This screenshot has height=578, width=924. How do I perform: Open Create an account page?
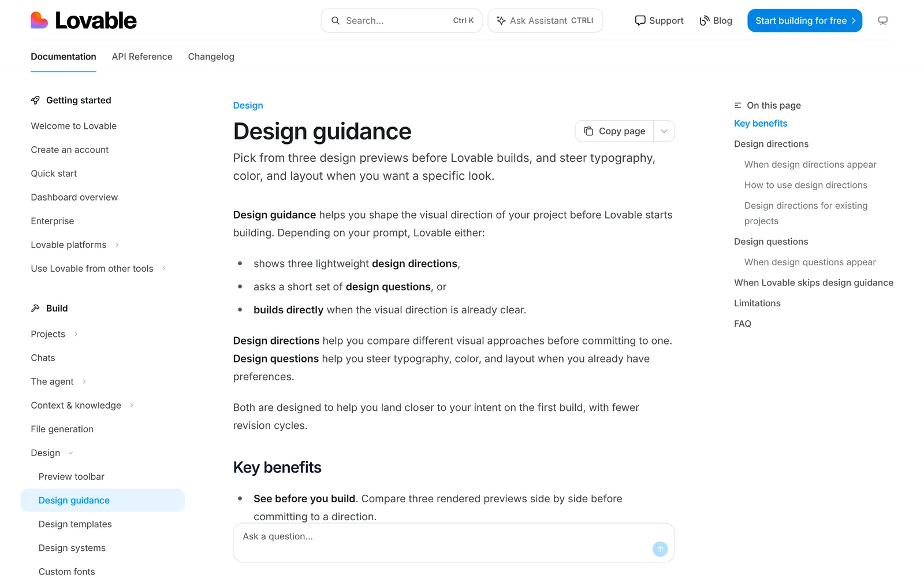70,150
